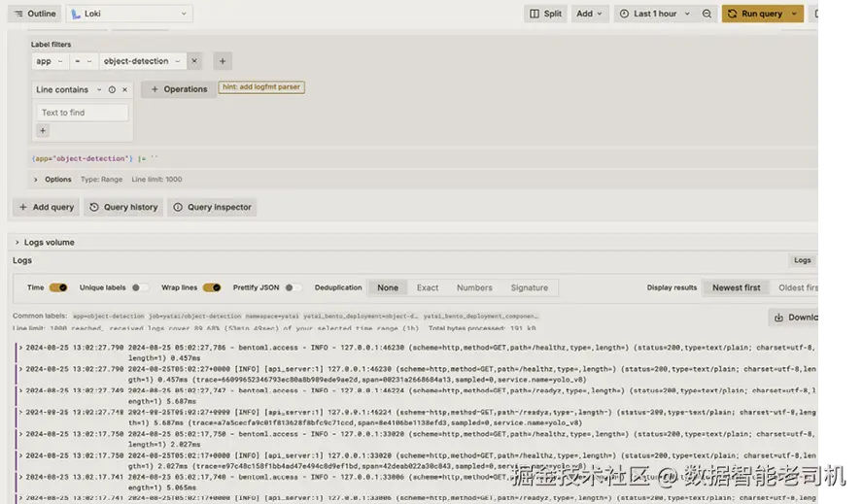Open the Loki data source dropdown
This screenshot has width=862, height=504.
(130, 14)
